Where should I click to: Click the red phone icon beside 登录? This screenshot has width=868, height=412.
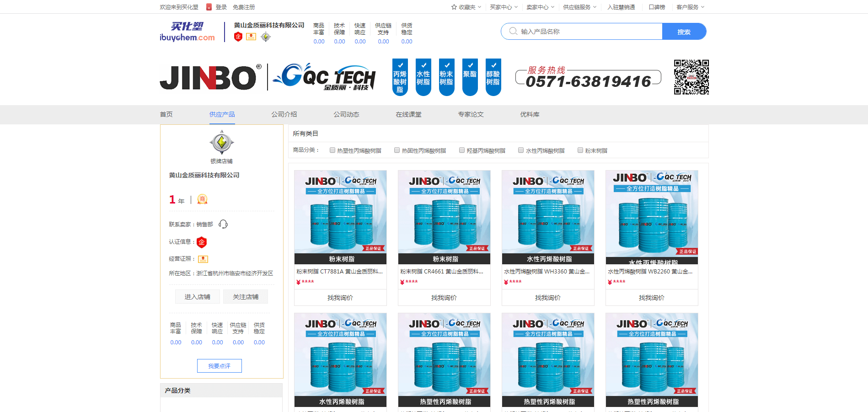(x=209, y=7)
